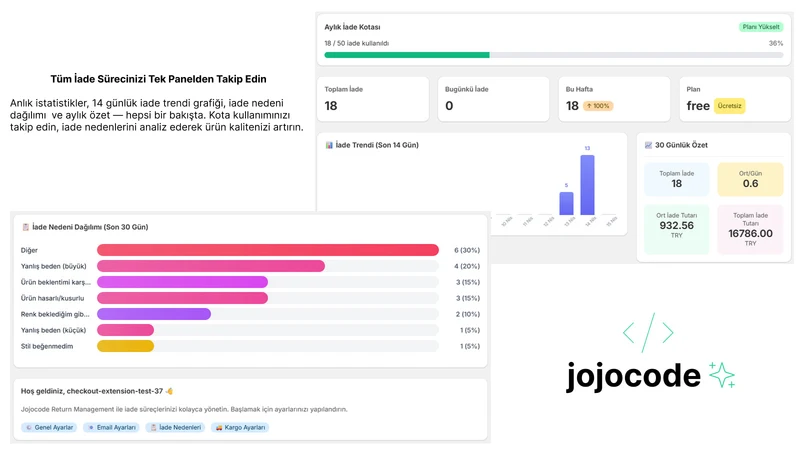
Task: Open Kargo Ayarları settings link
Action: click(x=240, y=428)
